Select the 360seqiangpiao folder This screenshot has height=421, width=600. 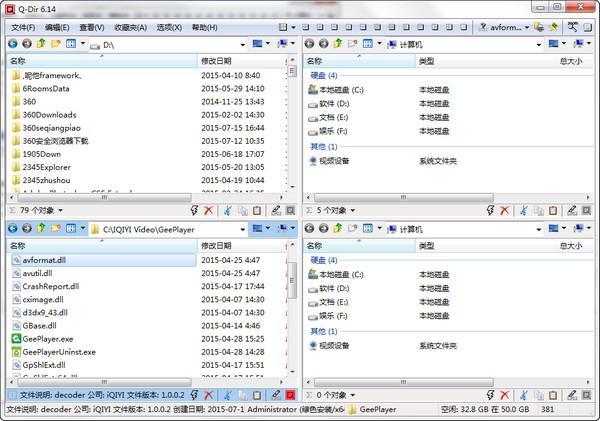[x=51, y=128]
